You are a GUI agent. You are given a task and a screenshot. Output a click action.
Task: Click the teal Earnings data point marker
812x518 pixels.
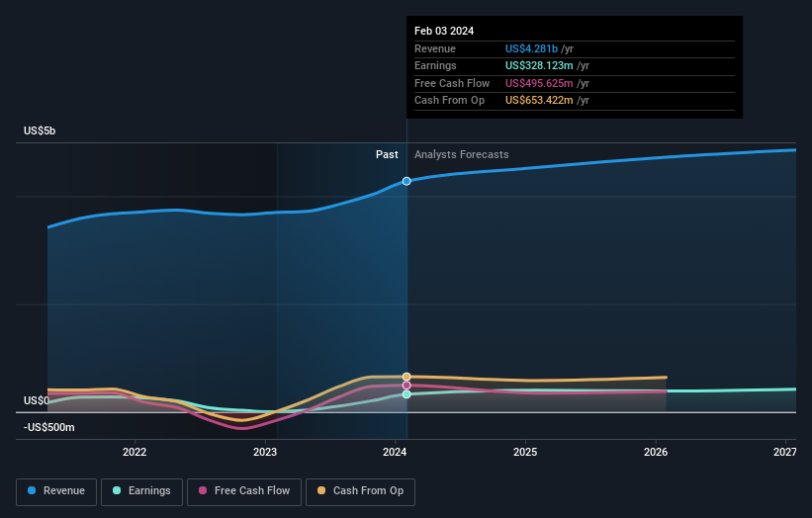pos(406,394)
